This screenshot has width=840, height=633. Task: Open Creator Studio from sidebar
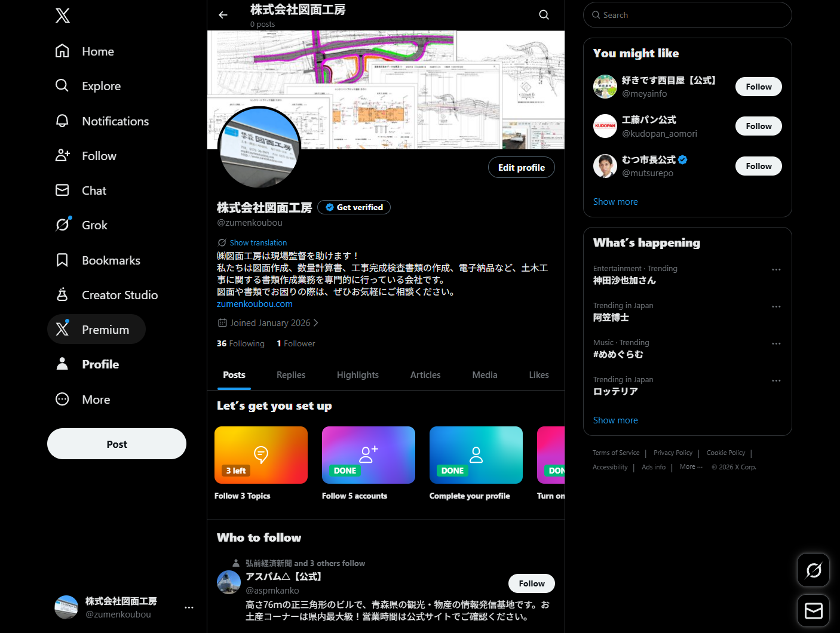(62, 295)
